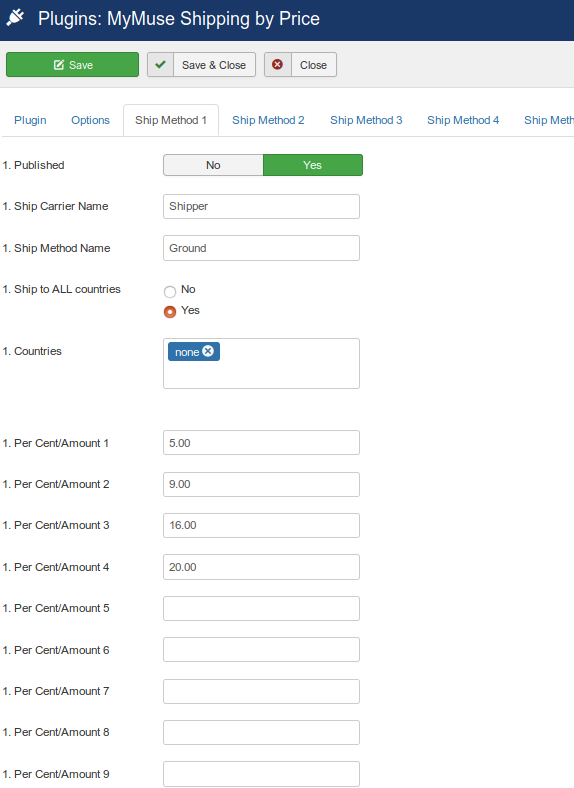Open the Plugin tab
Image resolution: width=574 pixels, height=788 pixels.
pos(30,120)
